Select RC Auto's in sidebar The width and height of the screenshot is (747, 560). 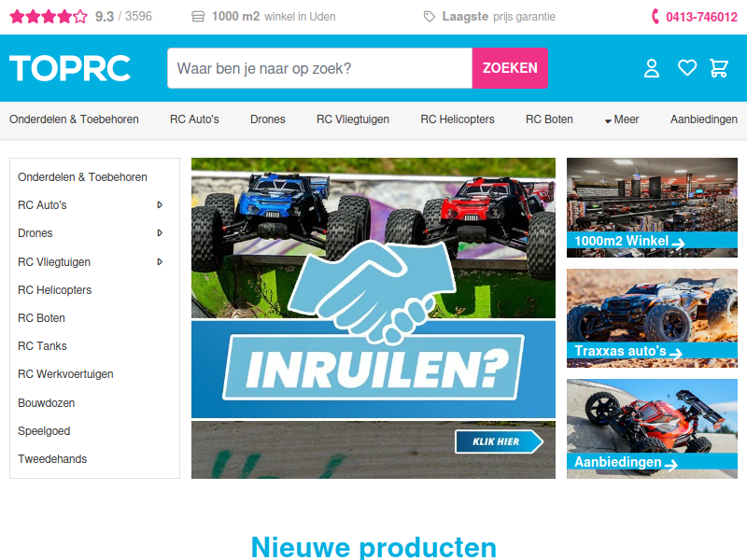click(42, 205)
